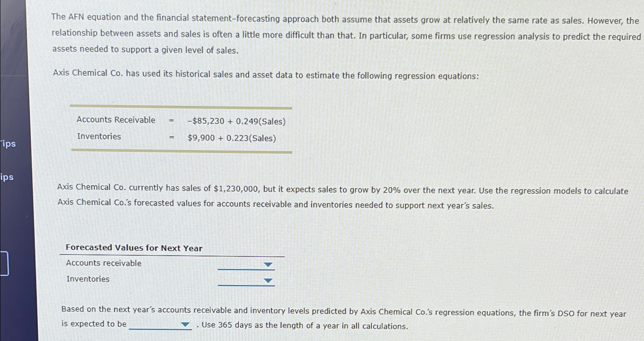The height and width of the screenshot is (341, 644).
Task: Select the Accounts Receivable regression equation row
Action: [180, 121]
